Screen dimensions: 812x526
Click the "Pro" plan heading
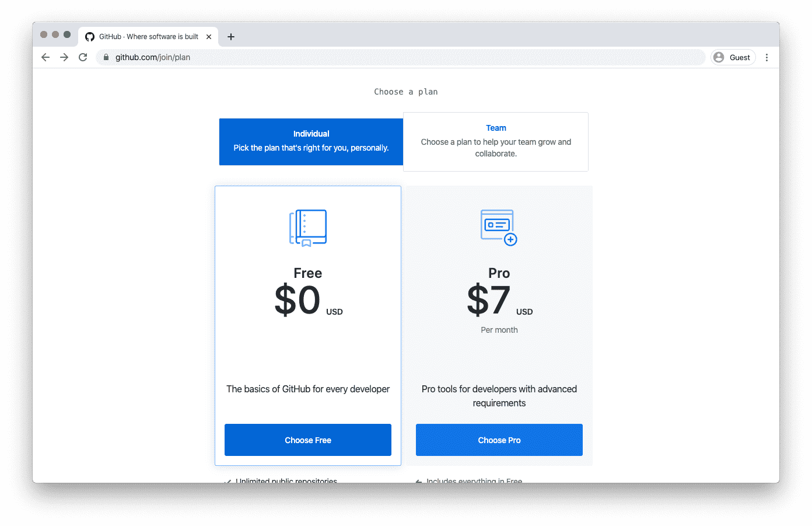coord(499,273)
